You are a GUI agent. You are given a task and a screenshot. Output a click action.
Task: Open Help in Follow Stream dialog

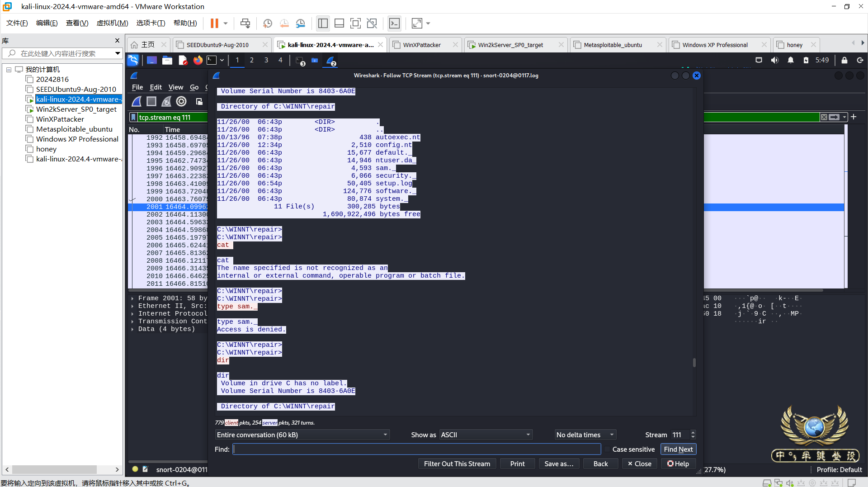click(x=678, y=464)
